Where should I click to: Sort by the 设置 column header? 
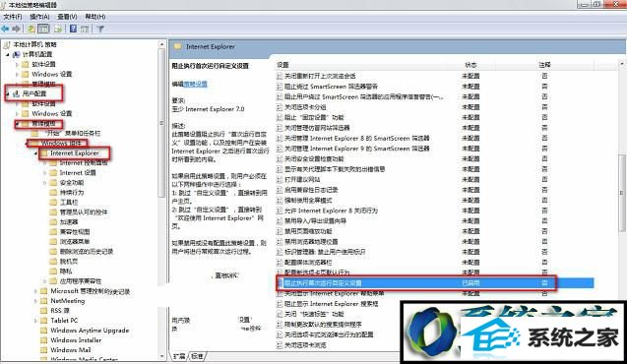(x=283, y=65)
